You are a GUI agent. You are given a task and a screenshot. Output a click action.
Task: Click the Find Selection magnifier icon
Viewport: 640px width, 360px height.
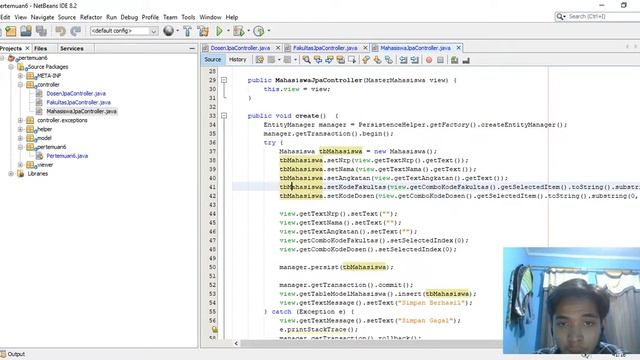(x=306, y=60)
